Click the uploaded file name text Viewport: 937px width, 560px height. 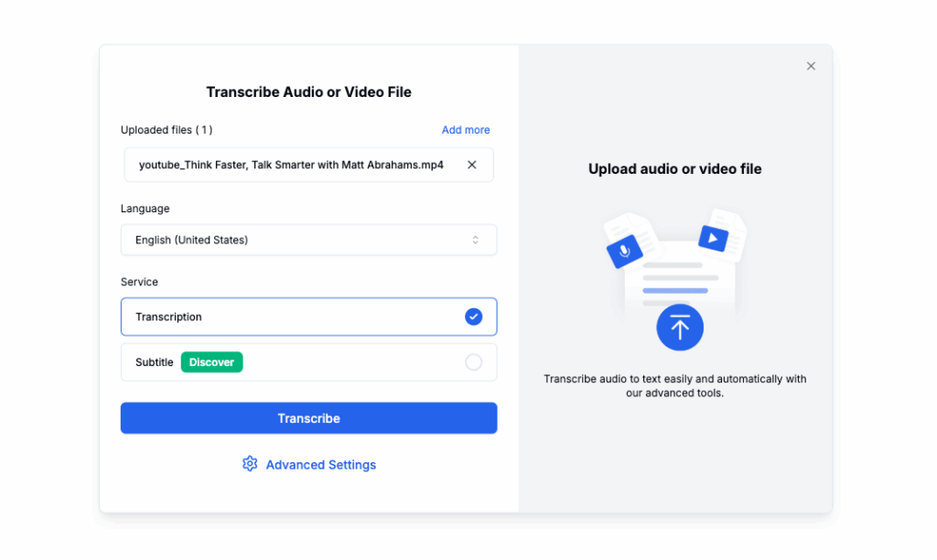pyautogui.click(x=291, y=165)
